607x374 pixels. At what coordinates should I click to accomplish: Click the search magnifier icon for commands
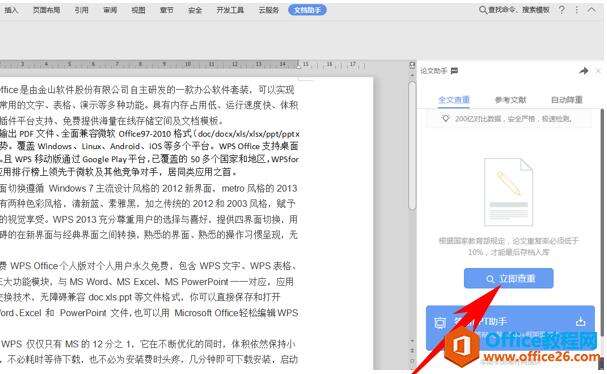click(x=483, y=10)
